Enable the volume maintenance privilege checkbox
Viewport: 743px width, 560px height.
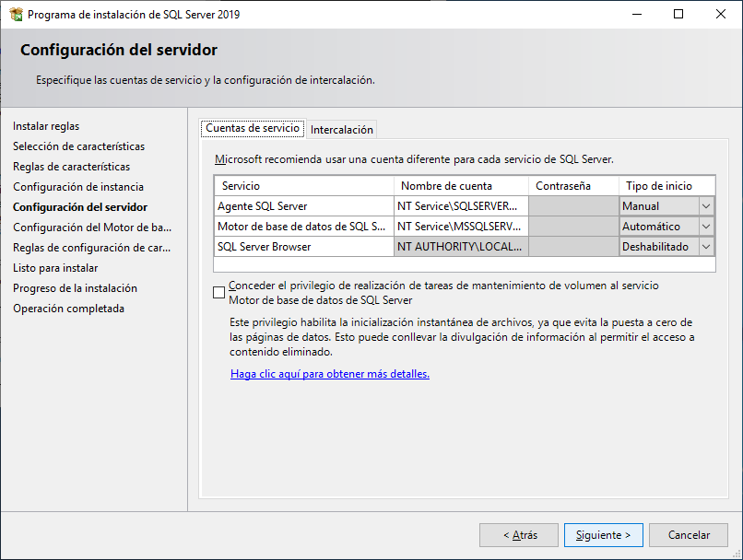pos(218,291)
